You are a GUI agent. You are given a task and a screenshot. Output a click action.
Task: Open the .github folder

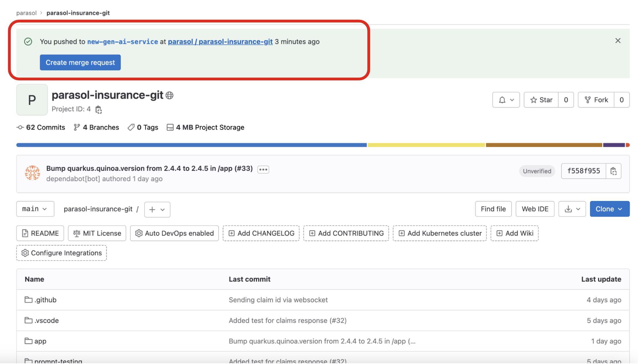coord(45,300)
